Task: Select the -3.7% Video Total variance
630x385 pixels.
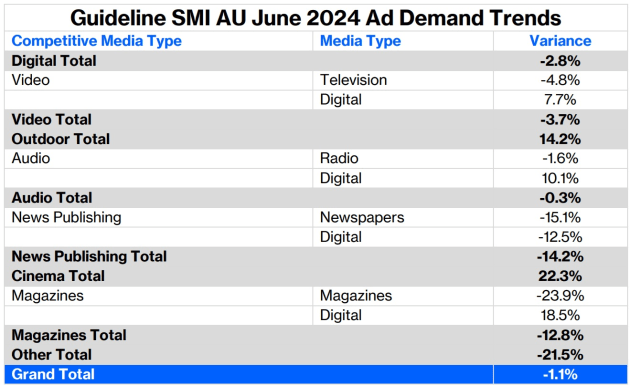Action: coord(560,119)
